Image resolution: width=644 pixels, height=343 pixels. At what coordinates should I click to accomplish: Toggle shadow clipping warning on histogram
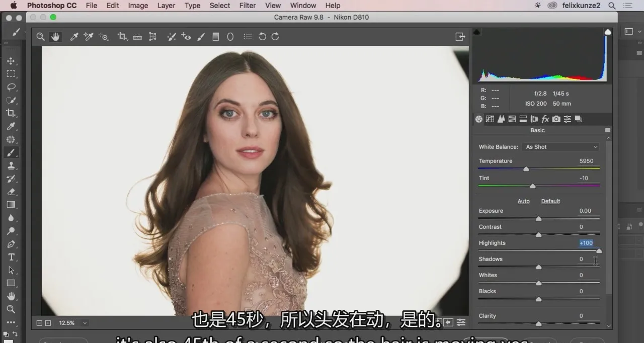477,32
